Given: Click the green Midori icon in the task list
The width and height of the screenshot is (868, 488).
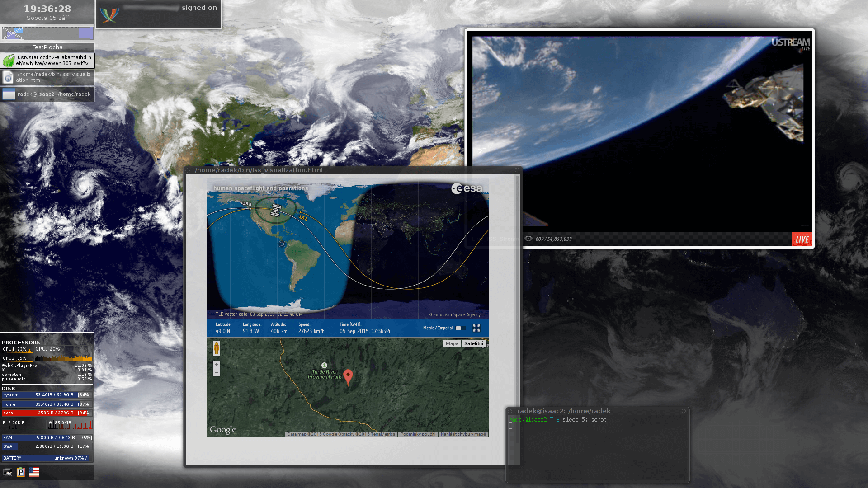Looking at the screenshot, I should (9, 61).
